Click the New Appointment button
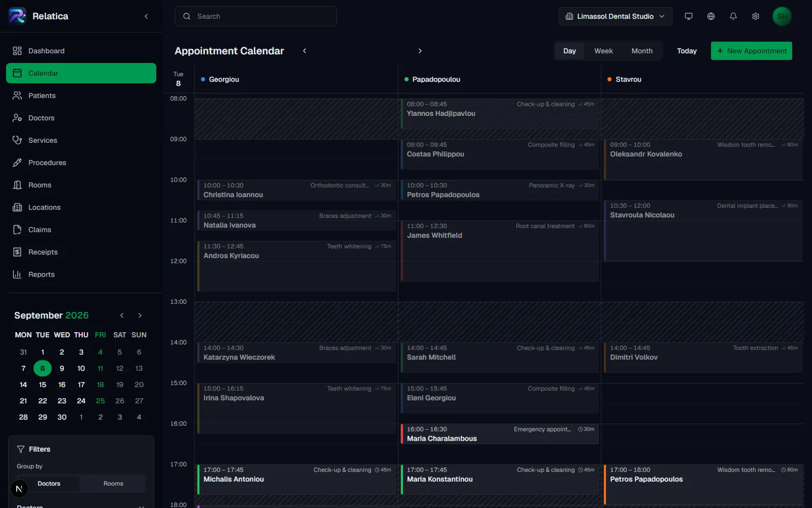The height and width of the screenshot is (508, 812). 751,51
